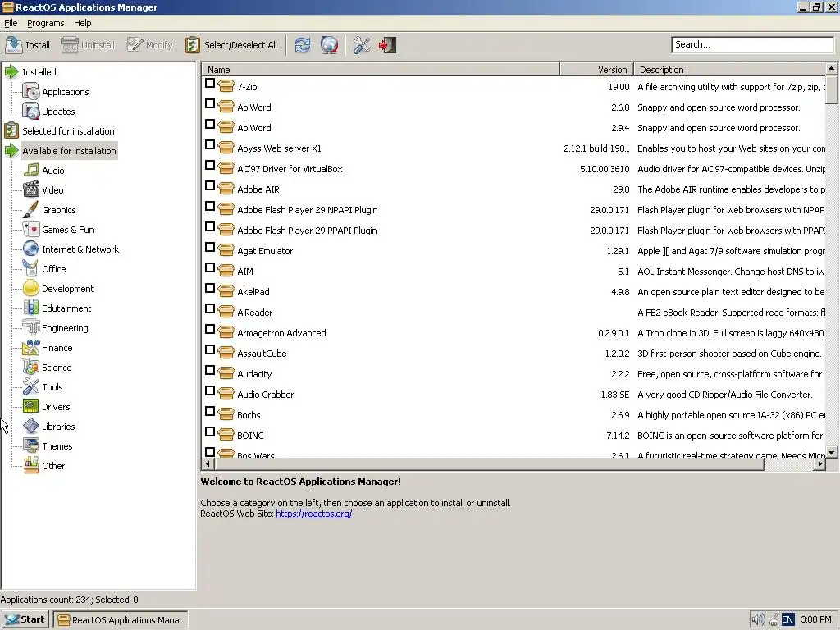Click the Installed Applications icon in tree

31,92
